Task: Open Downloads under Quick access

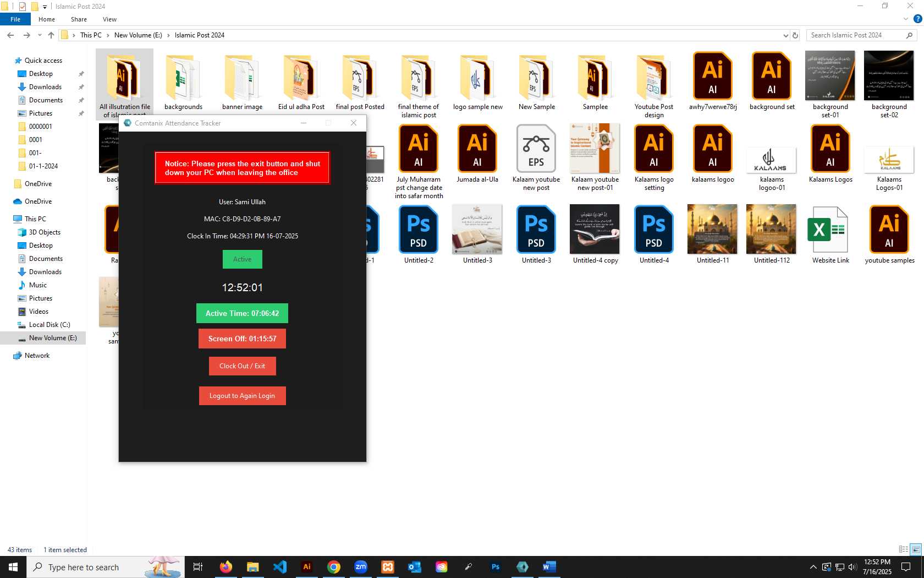Action: tap(45, 87)
